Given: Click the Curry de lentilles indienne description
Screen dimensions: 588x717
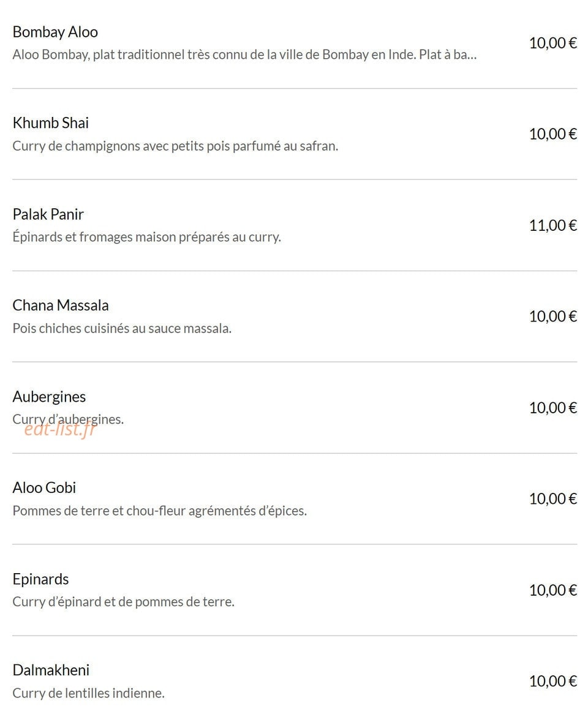Looking at the screenshot, I should point(88,693).
